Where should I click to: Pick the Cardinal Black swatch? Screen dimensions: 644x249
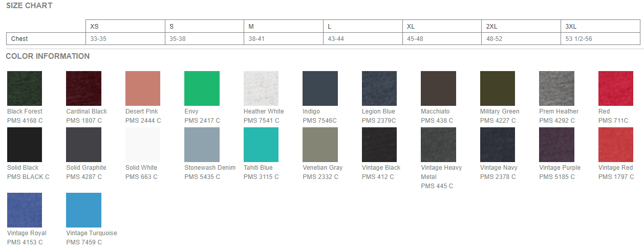pos(83,88)
